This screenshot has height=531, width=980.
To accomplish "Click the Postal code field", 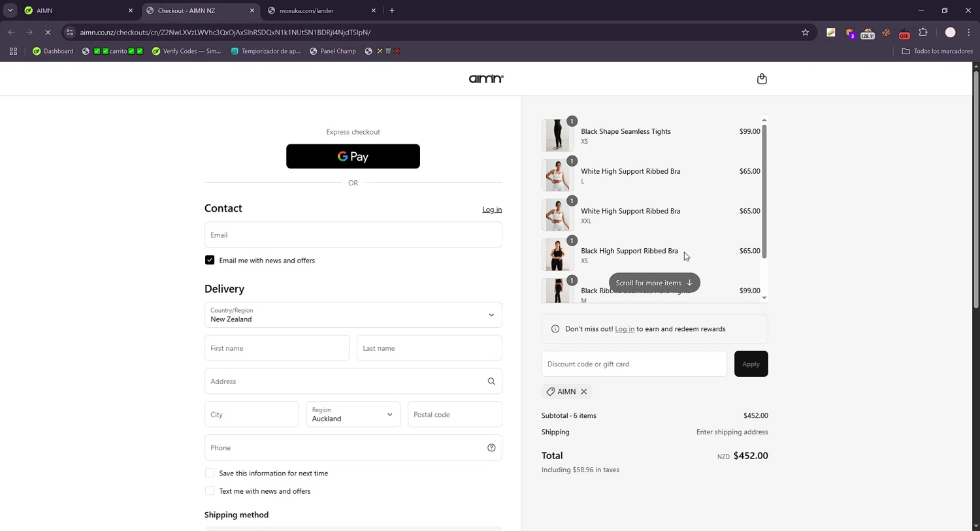I will click(x=455, y=414).
